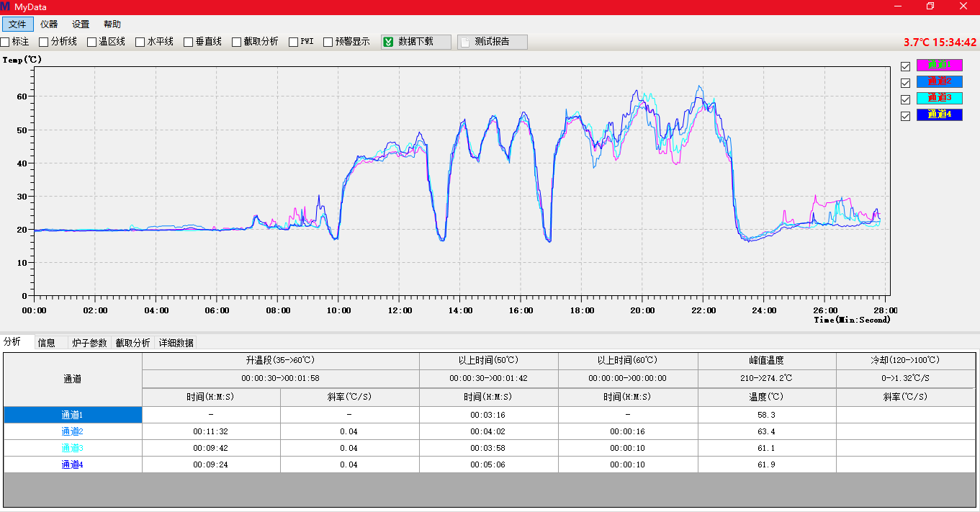This screenshot has width=980, height=512.
Task: Enable the 标注 checkbox
Action: (5, 42)
